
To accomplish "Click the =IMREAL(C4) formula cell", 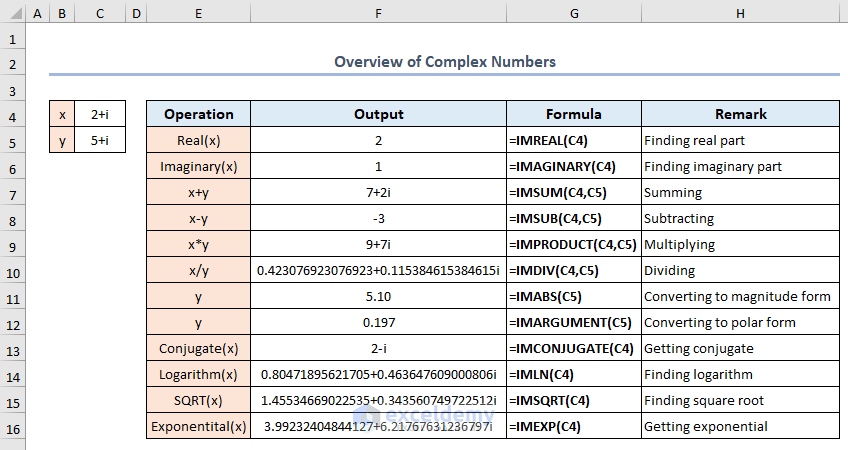I will [x=574, y=140].
